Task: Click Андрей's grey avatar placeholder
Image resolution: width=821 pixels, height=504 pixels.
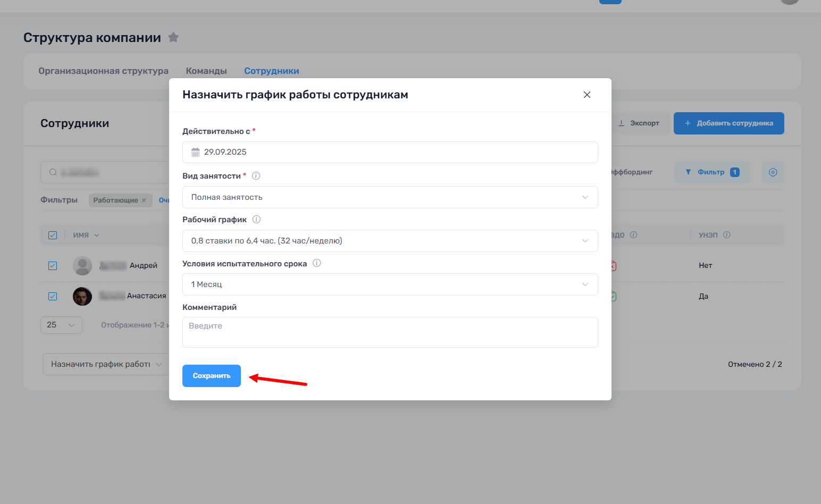Action: click(82, 266)
